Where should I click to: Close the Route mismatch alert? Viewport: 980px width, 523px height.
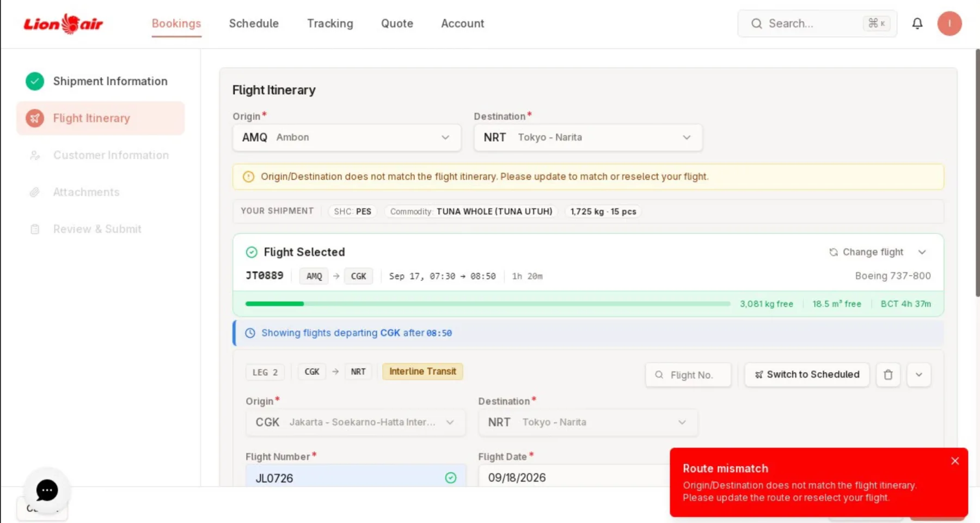point(955,461)
